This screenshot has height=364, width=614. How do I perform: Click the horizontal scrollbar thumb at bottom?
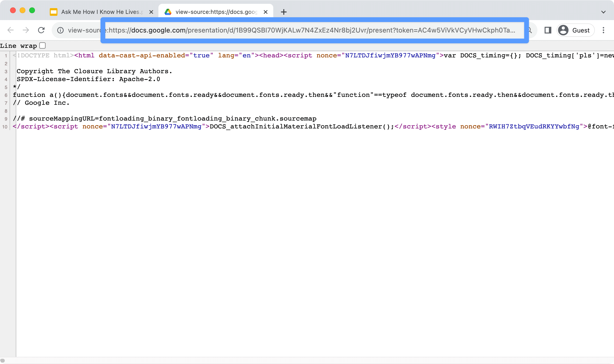[2, 360]
